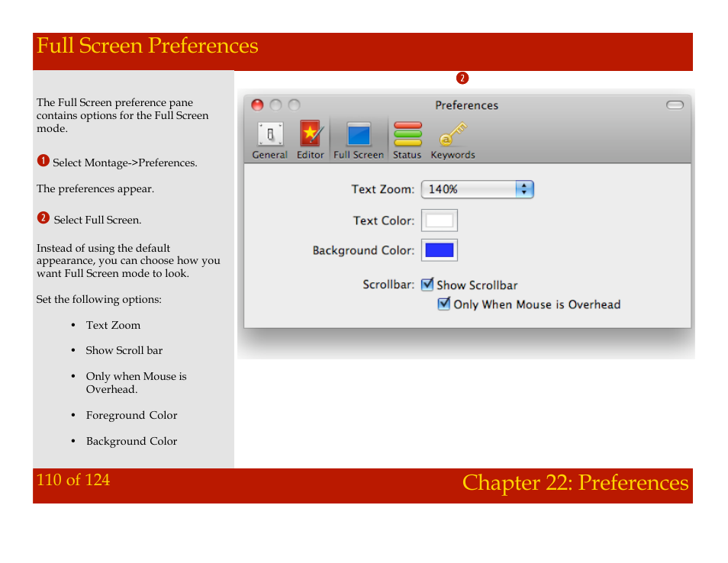Click 'Select Montage->Preferences.' instruction text
The image size is (728, 563).
point(125,163)
